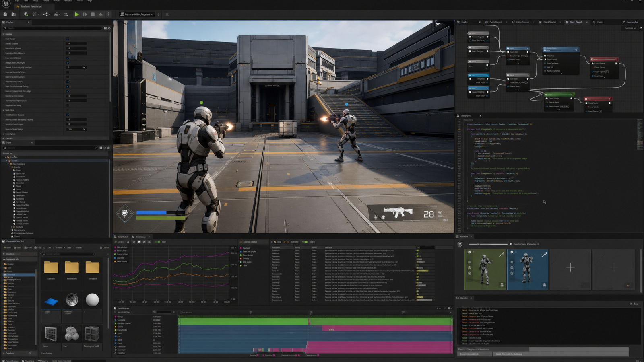Click the orange plus icon on the last card

click(628, 286)
